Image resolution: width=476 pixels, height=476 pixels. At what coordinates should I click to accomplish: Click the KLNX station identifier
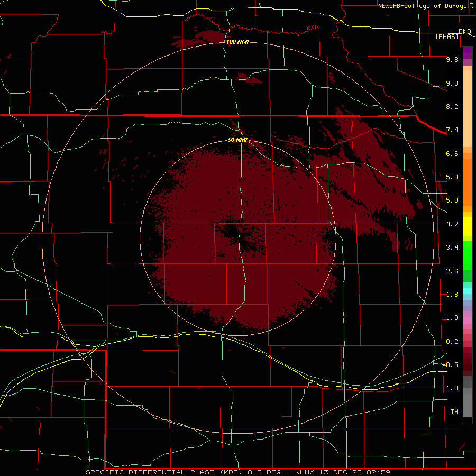point(305,472)
